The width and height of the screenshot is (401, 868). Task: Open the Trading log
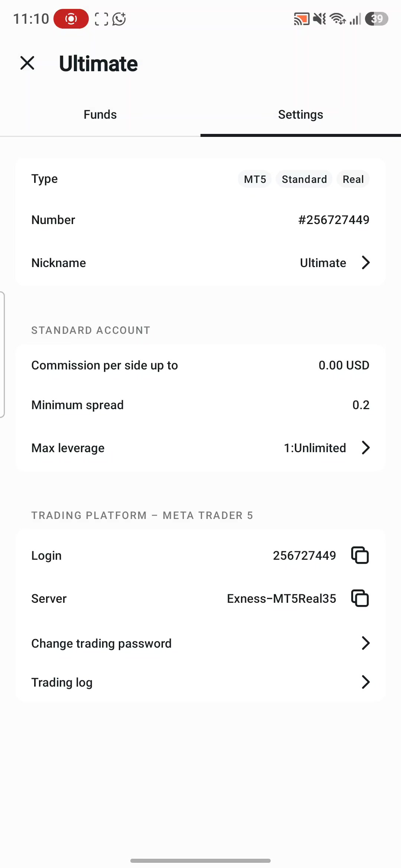200,682
